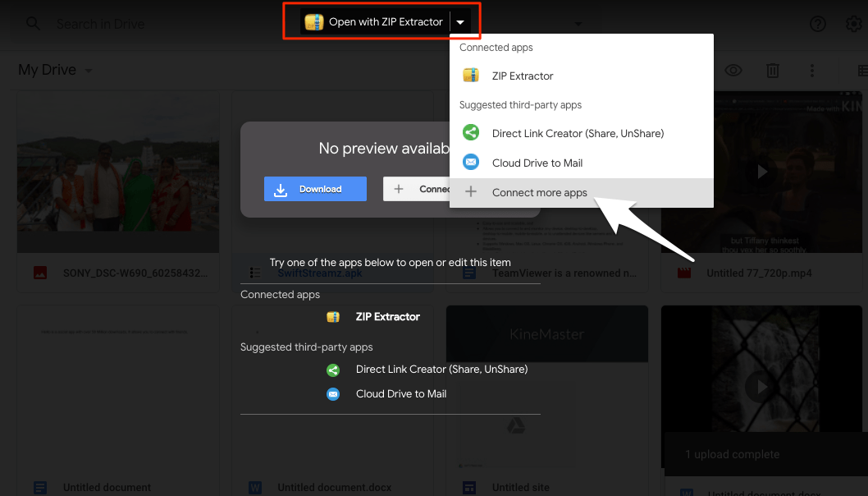Select SONY_DSC-W690_60258432 file name
The height and width of the screenshot is (496, 868).
(x=135, y=273)
